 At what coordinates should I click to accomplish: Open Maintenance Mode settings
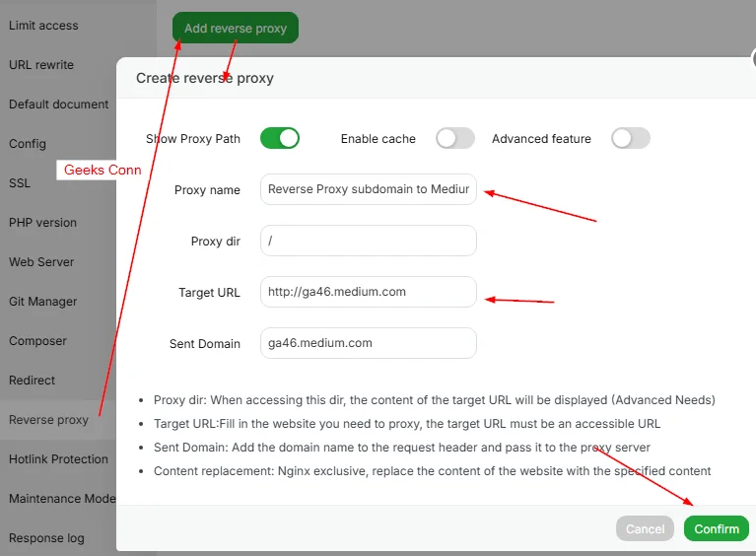coord(62,499)
